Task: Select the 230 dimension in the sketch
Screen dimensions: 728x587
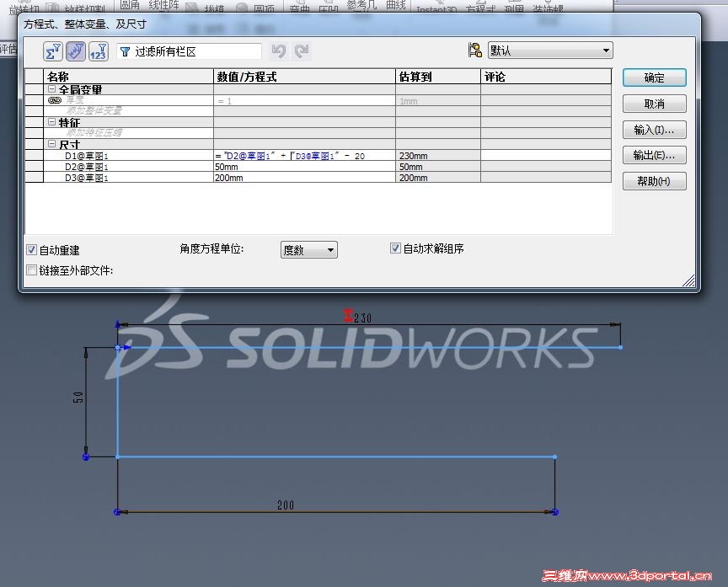Action: (362, 318)
